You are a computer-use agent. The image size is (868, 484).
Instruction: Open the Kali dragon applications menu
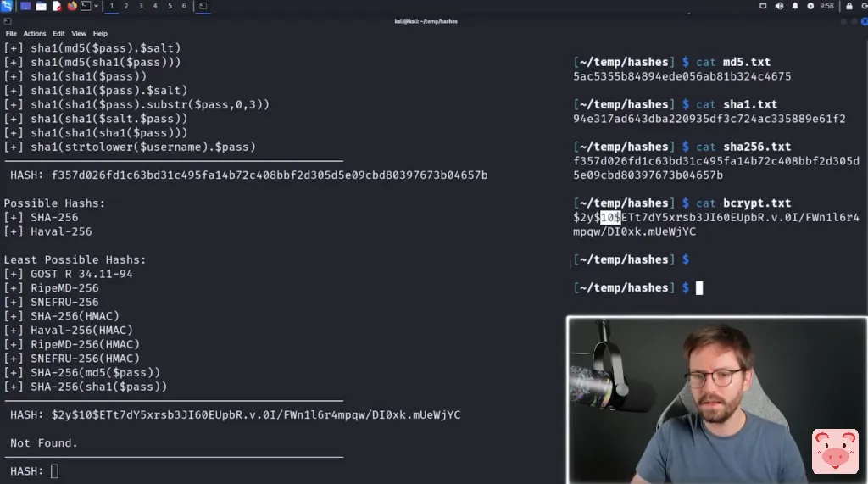[x=7, y=6]
